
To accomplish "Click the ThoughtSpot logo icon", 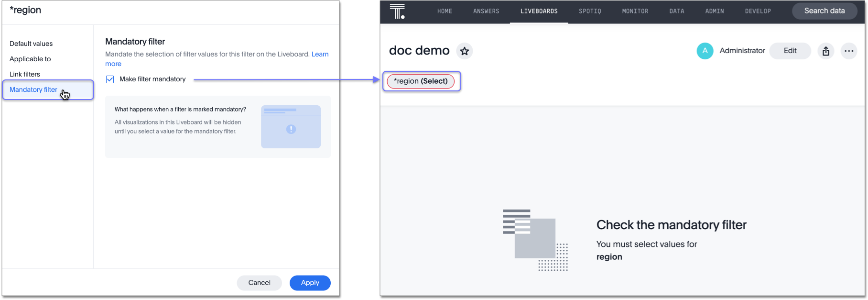I will (397, 11).
